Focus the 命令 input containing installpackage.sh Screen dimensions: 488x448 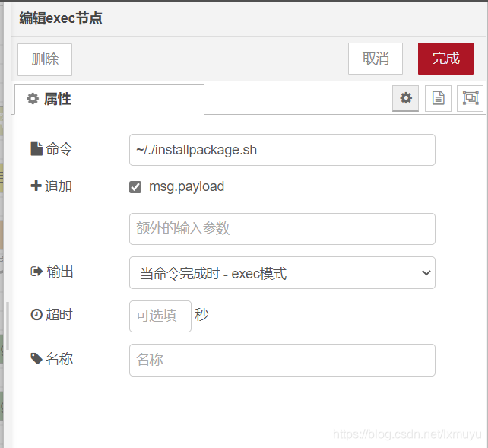[x=282, y=150]
